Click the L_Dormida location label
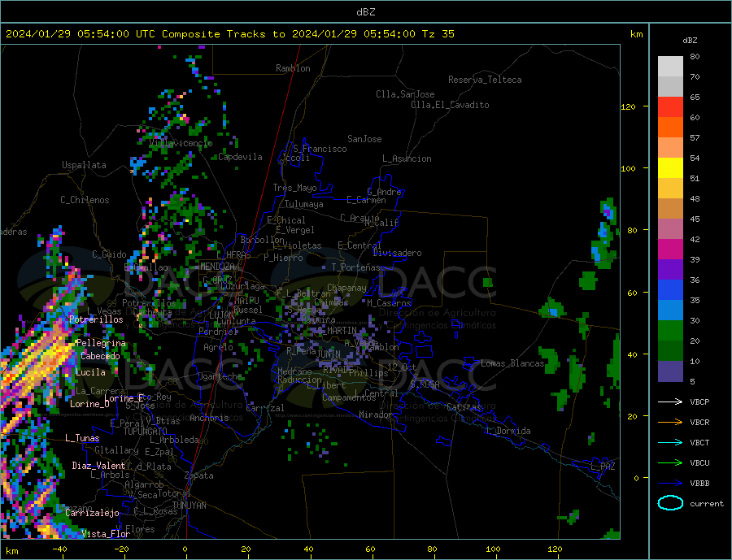This screenshot has width=732, height=560. coord(508,432)
